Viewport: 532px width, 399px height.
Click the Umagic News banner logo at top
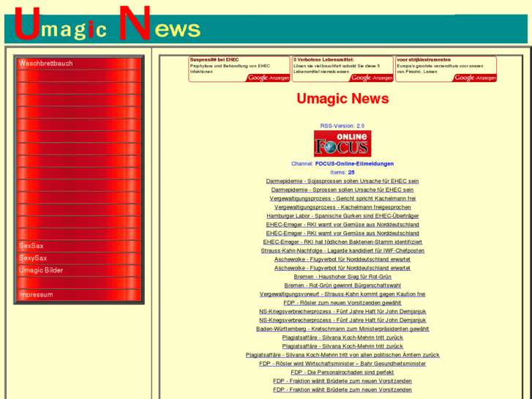[x=108, y=23]
